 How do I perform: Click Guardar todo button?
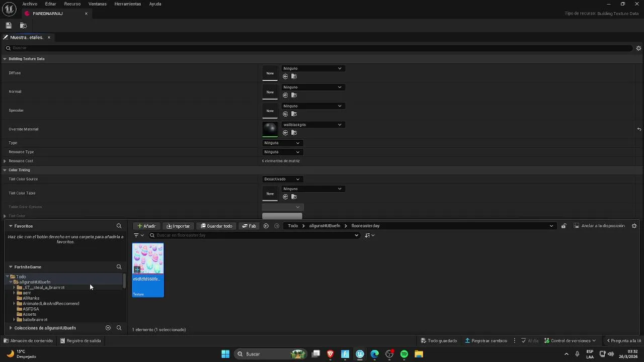(217, 226)
